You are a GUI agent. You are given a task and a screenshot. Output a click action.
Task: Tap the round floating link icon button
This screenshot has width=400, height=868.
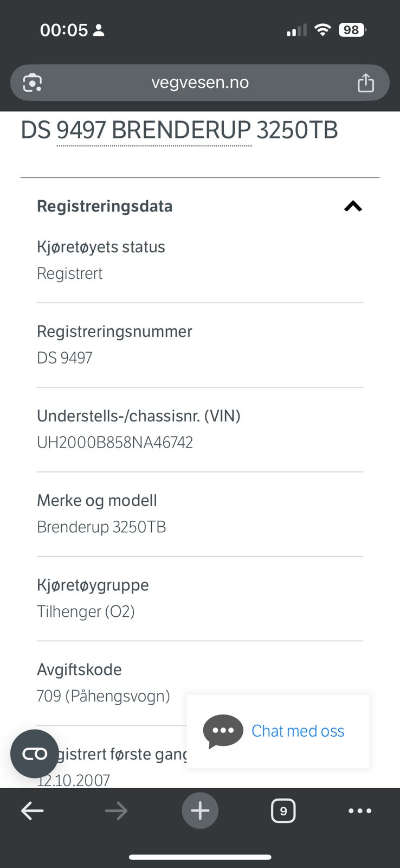[35, 754]
